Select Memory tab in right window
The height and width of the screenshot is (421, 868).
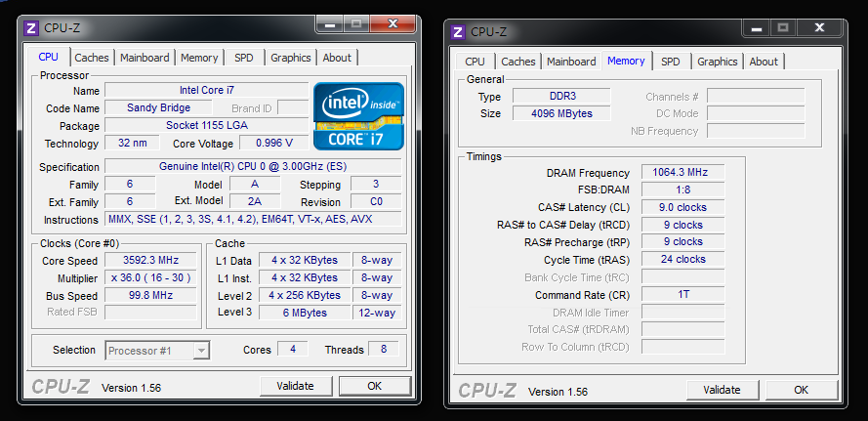click(x=626, y=61)
